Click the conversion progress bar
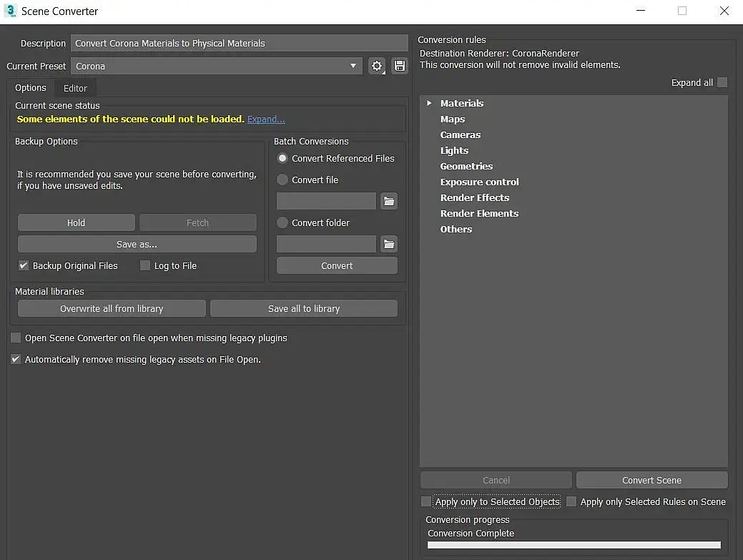 [574, 545]
